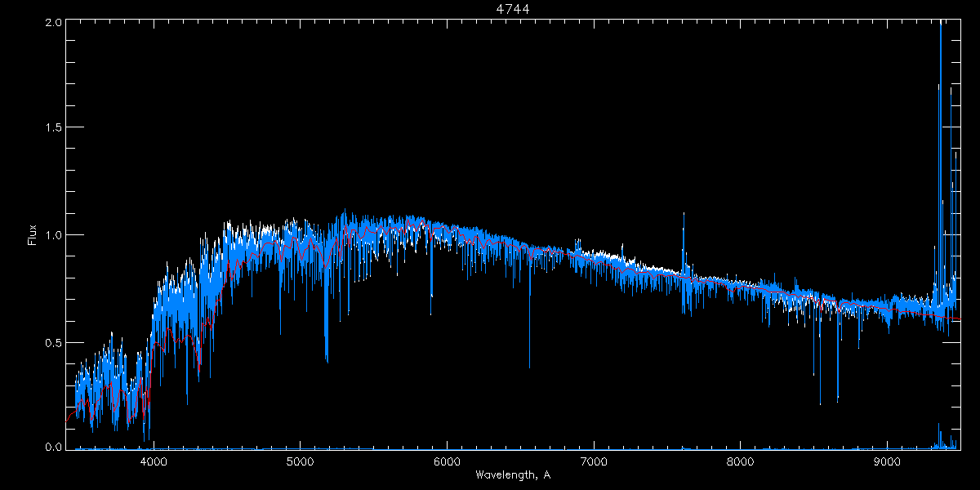
Task: Click the Wavelength, A axis label
Action: (513, 474)
